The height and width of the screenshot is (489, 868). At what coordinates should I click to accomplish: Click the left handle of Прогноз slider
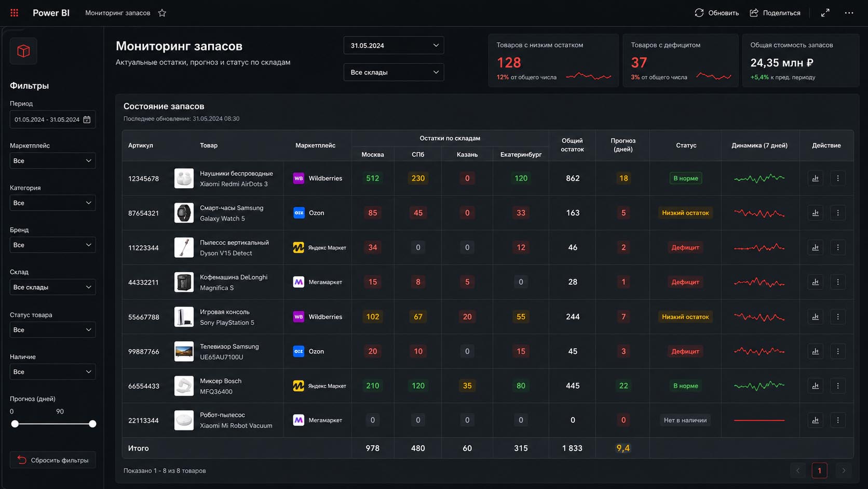point(15,424)
